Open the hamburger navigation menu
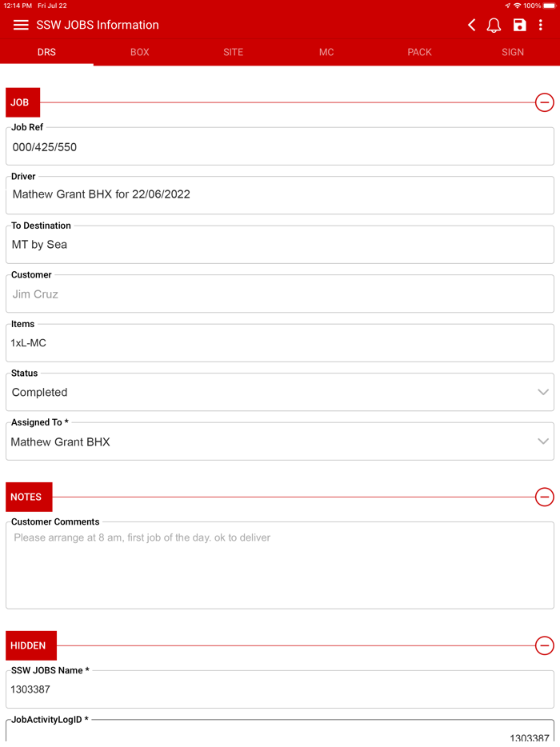This screenshot has height=747, width=560. tap(21, 25)
